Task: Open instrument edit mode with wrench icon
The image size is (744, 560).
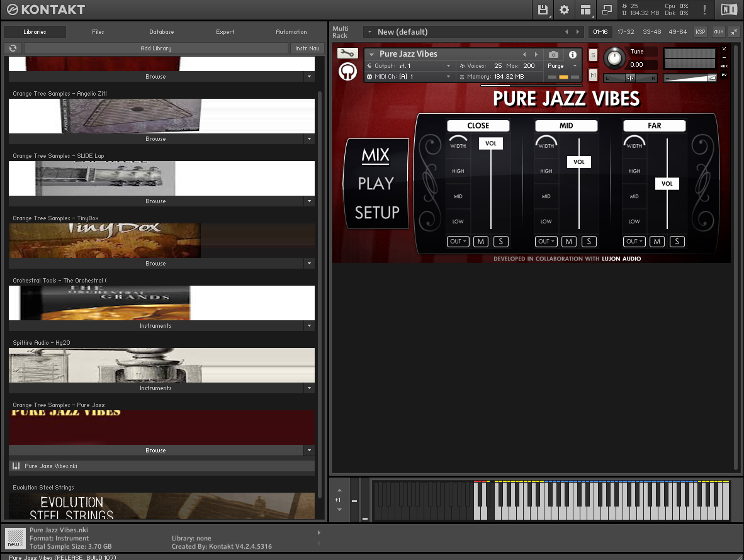Action: (x=347, y=53)
